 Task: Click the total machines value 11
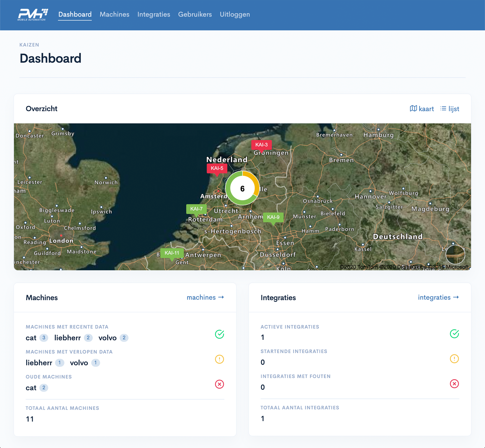tap(30, 419)
